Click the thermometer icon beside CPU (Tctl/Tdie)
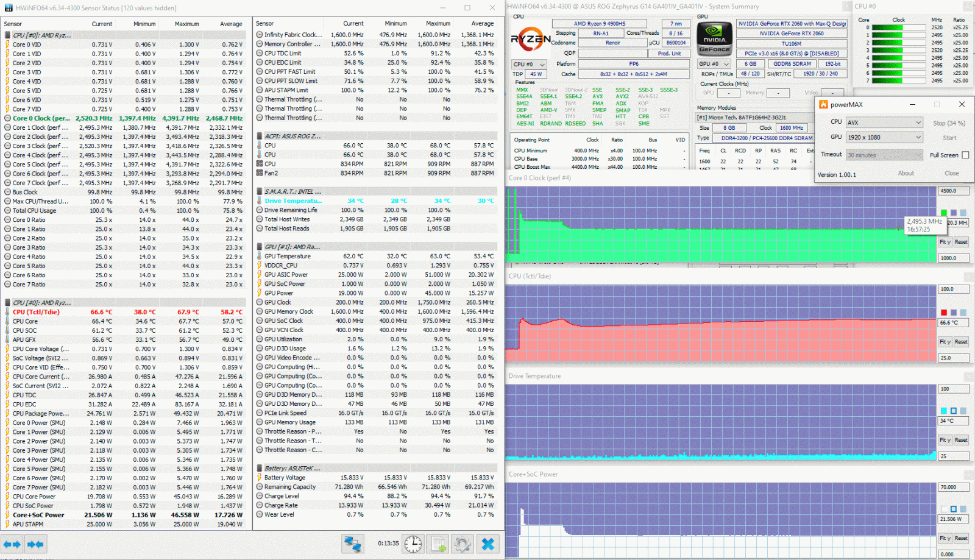Image resolution: width=975 pixels, height=560 pixels. click(x=8, y=312)
